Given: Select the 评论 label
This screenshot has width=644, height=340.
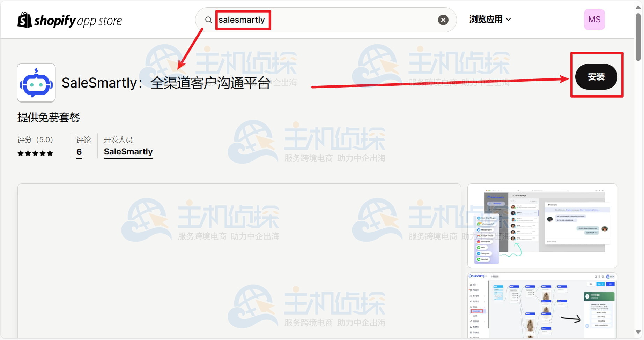Looking at the screenshot, I should [x=84, y=140].
